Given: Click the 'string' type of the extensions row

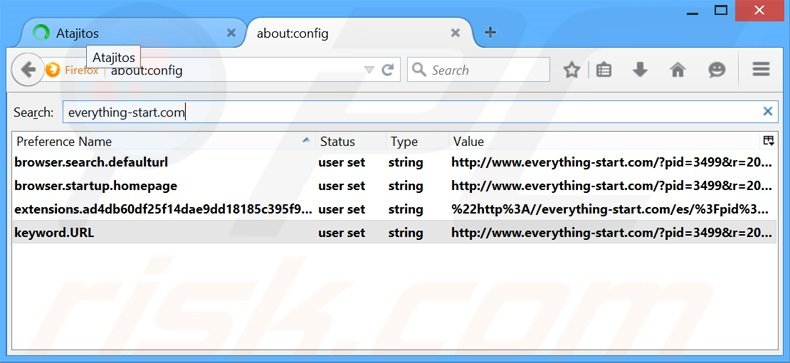Looking at the screenshot, I should point(406,209).
